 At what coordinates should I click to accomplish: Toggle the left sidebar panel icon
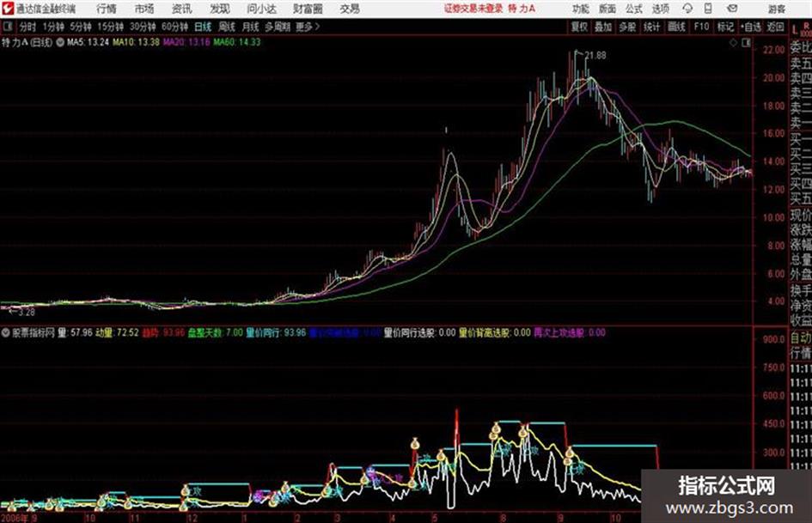point(8,27)
